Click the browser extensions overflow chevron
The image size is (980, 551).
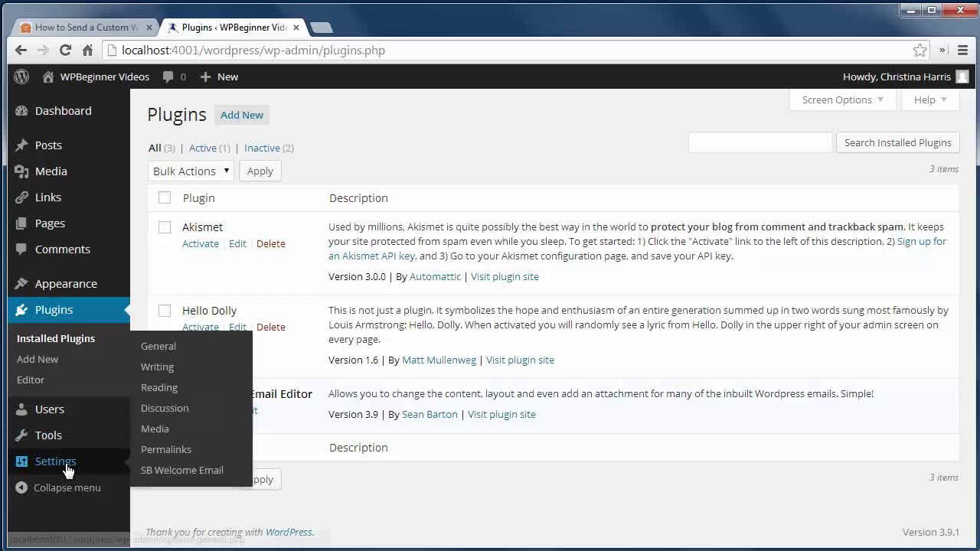[x=942, y=50]
